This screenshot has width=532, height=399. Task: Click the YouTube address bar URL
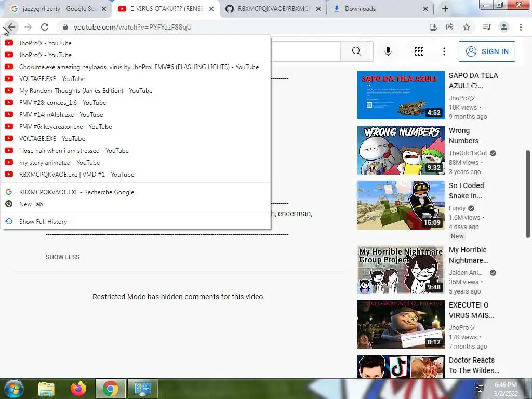[132, 27]
